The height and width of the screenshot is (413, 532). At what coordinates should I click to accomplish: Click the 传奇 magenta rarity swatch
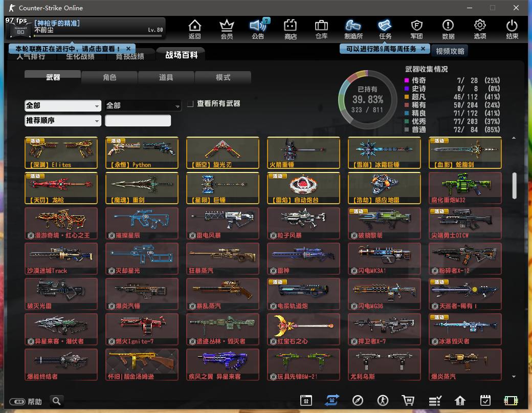[x=407, y=80]
